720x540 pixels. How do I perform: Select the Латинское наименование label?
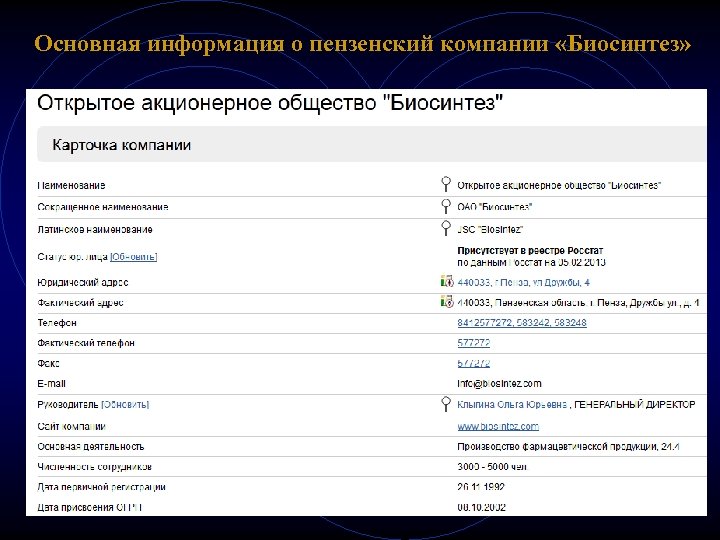click(x=95, y=229)
